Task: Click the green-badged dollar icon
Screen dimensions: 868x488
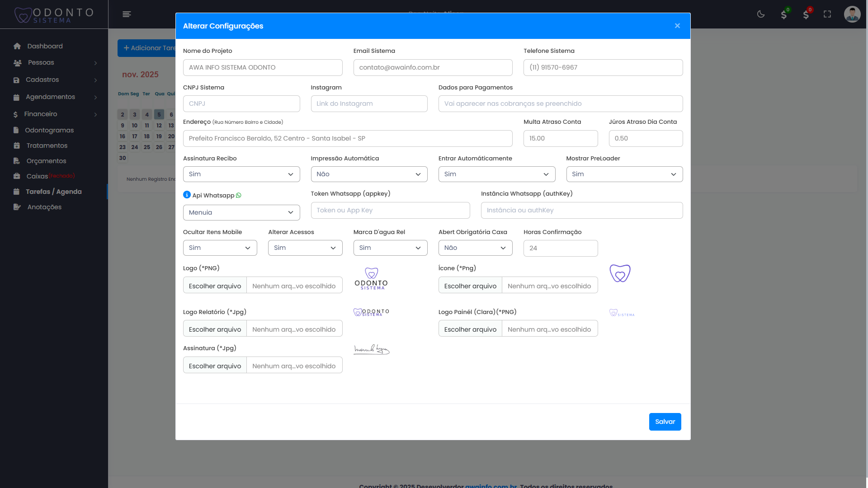Action: point(784,14)
